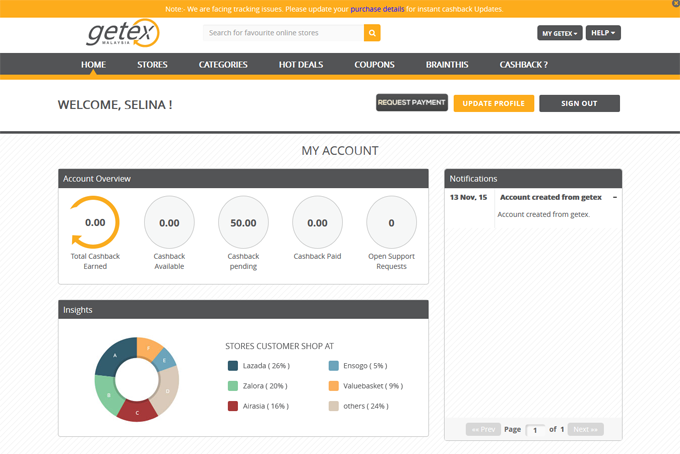Follow the purchase details link in banner

pos(377,9)
